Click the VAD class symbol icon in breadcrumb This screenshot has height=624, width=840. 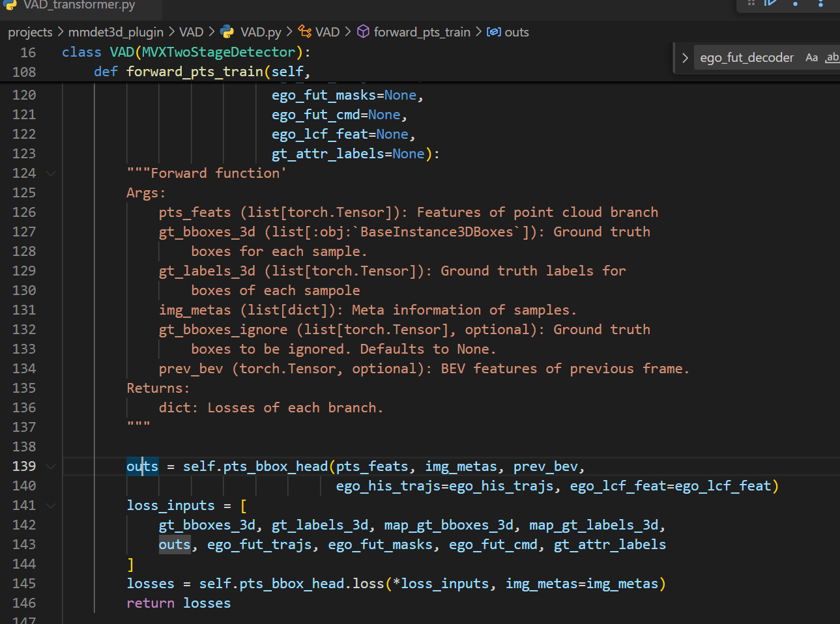(304, 32)
